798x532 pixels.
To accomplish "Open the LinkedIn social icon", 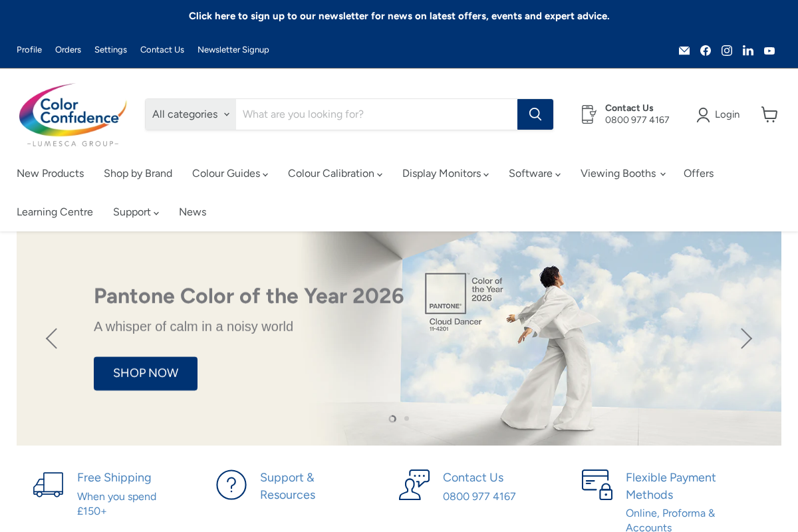I will (x=747, y=50).
